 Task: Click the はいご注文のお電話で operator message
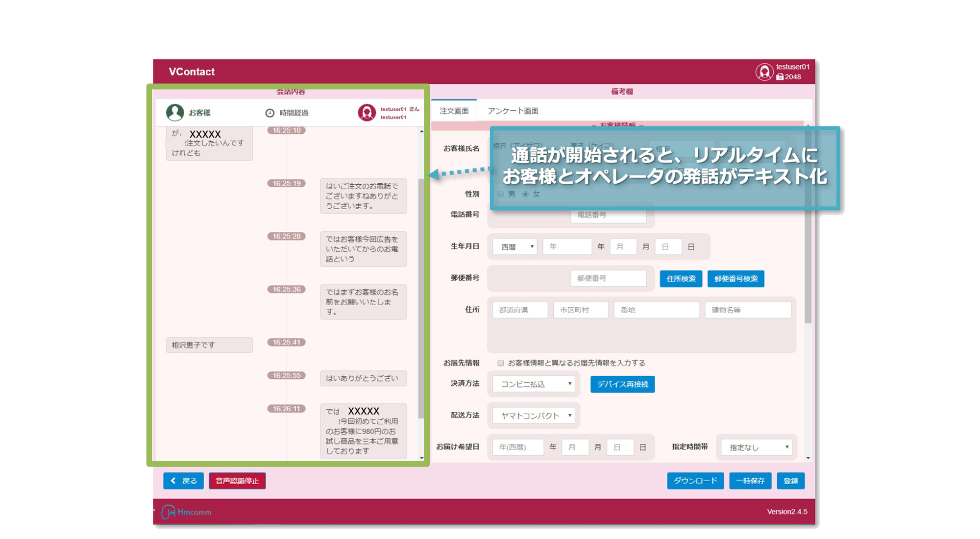click(363, 196)
